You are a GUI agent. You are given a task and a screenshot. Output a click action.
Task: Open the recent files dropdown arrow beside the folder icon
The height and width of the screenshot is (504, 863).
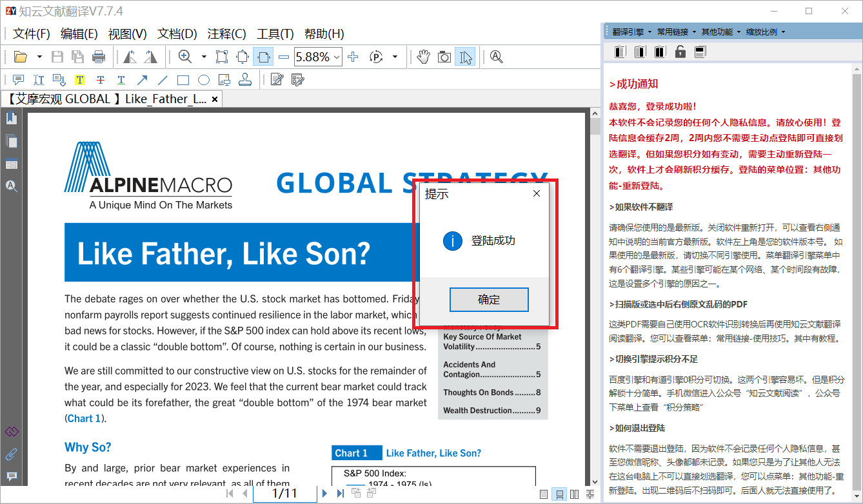coord(39,57)
